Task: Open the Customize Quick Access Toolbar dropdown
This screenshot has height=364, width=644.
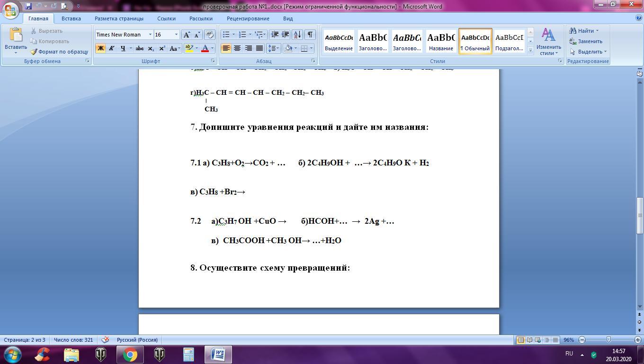Action: [x=78, y=6]
